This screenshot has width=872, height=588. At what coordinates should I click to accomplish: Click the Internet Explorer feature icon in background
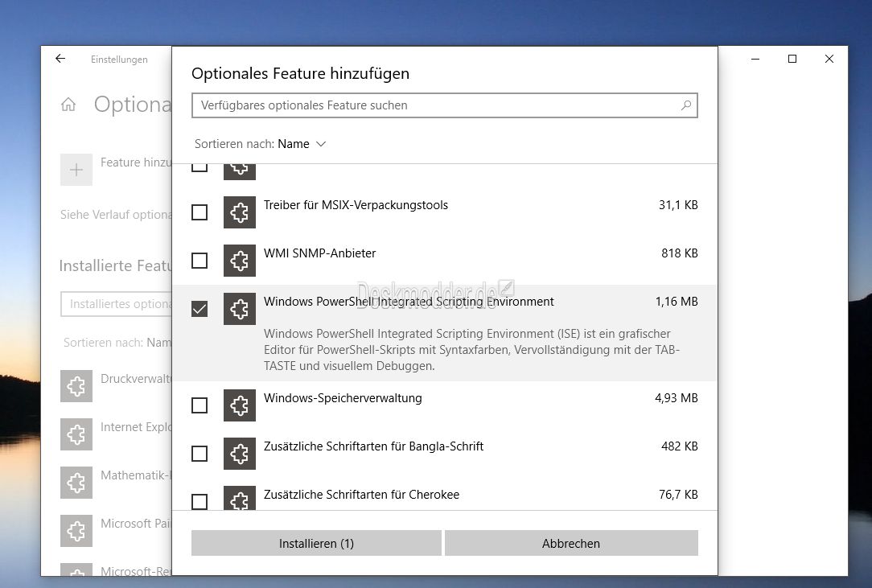click(x=76, y=434)
